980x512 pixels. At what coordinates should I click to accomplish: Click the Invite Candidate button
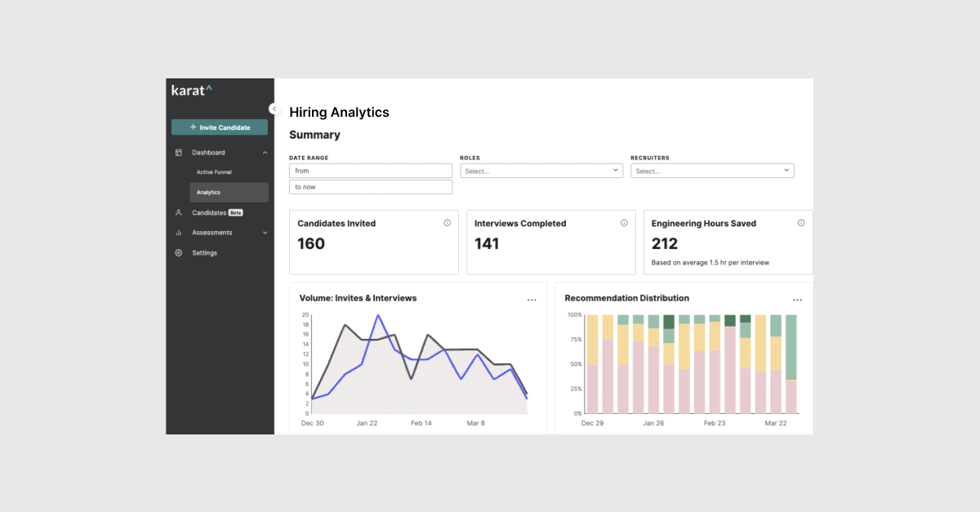point(219,127)
